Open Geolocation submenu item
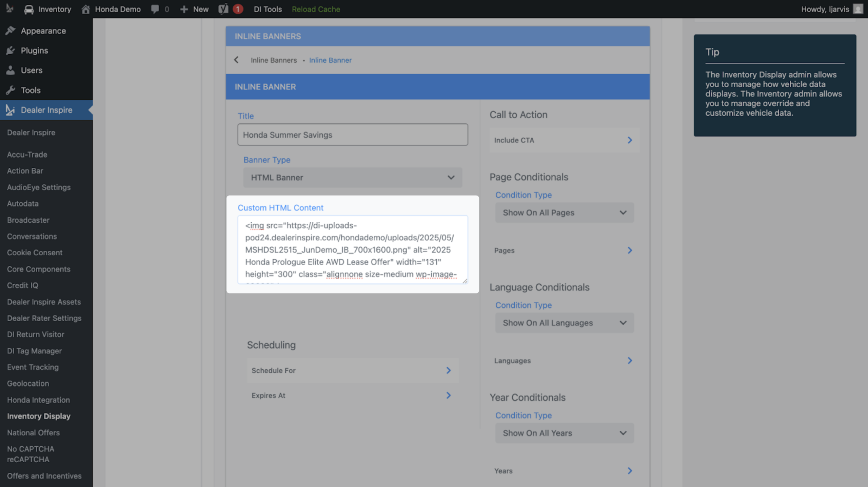Image resolution: width=868 pixels, height=487 pixels. (28, 383)
